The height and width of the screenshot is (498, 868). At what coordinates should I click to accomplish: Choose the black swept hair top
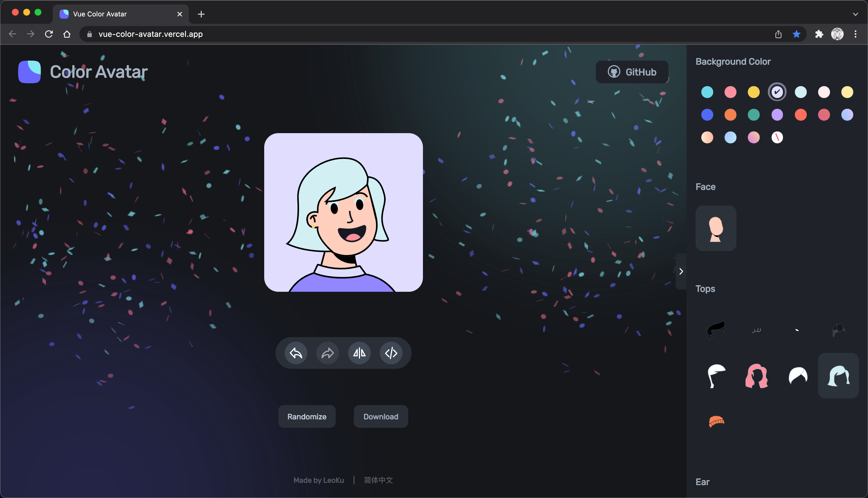coord(716,329)
